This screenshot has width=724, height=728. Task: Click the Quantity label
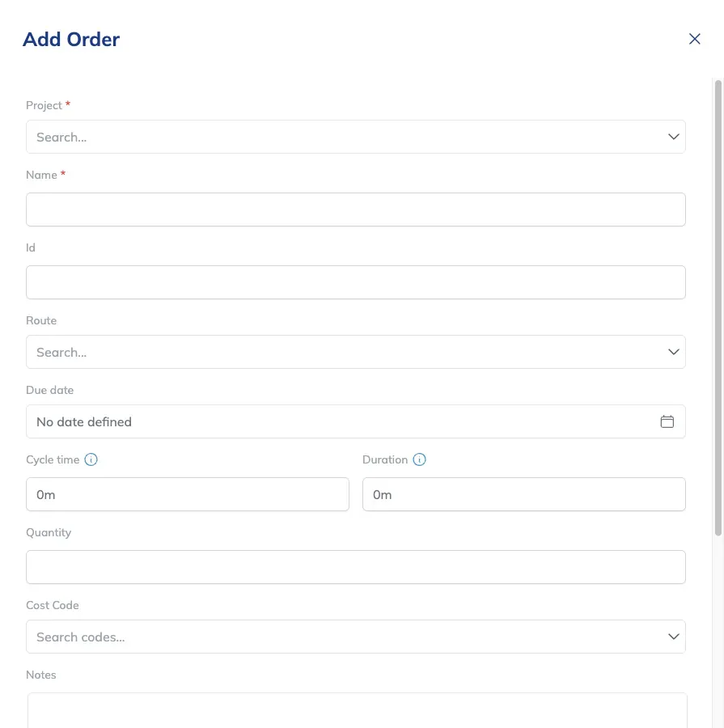[x=49, y=532]
